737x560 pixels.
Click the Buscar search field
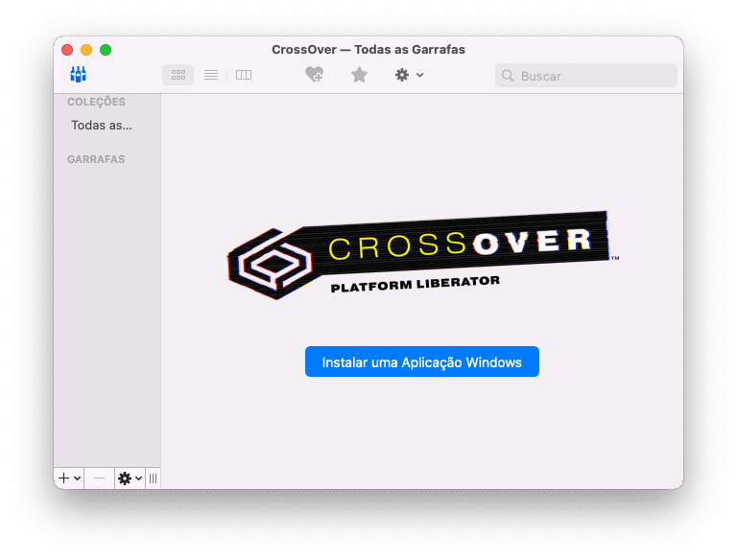(585, 76)
